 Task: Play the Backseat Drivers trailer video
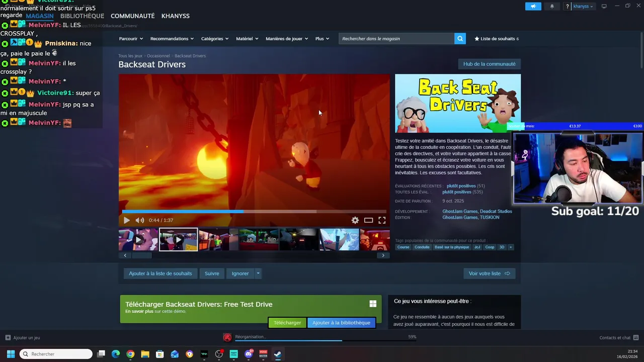(x=126, y=220)
